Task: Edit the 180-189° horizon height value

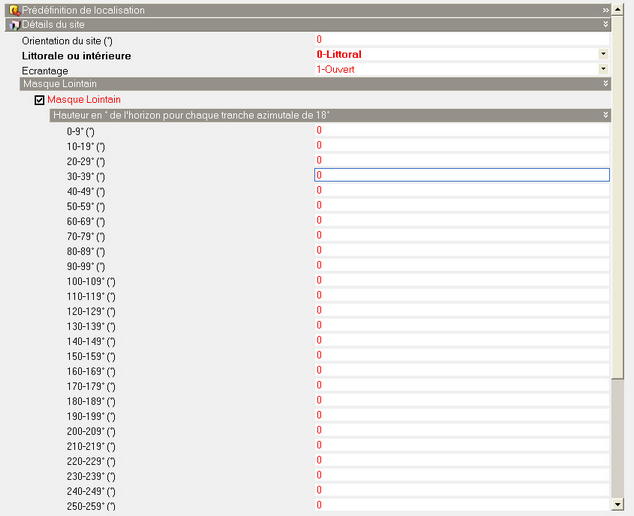Action: click(460, 400)
